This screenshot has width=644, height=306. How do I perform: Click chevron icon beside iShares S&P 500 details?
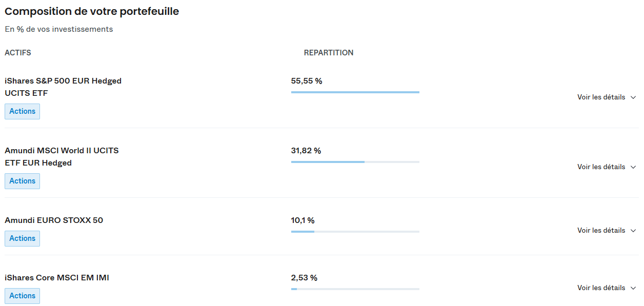pos(633,97)
